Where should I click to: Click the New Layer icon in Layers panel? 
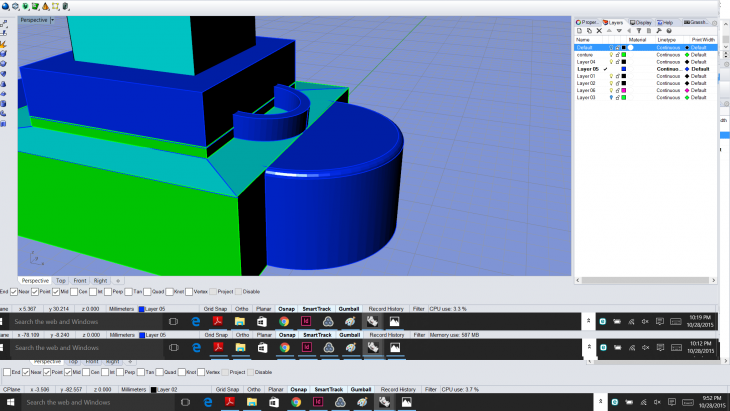click(580, 33)
